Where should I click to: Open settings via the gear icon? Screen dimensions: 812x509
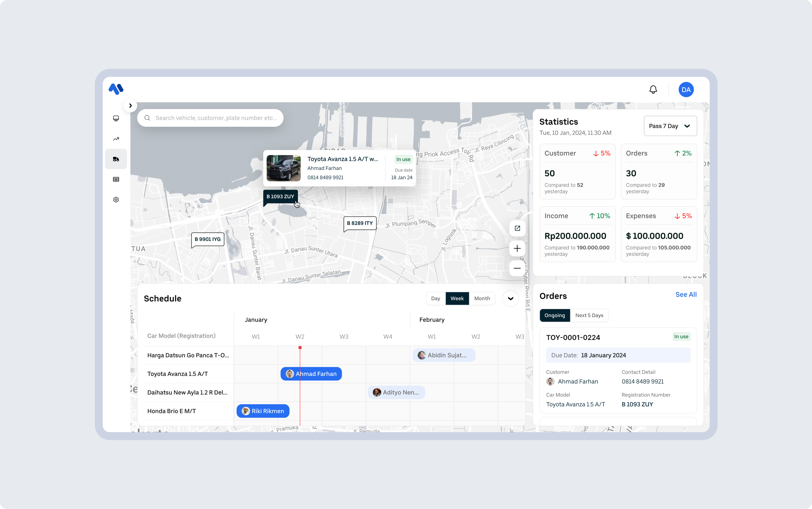pos(116,199)
